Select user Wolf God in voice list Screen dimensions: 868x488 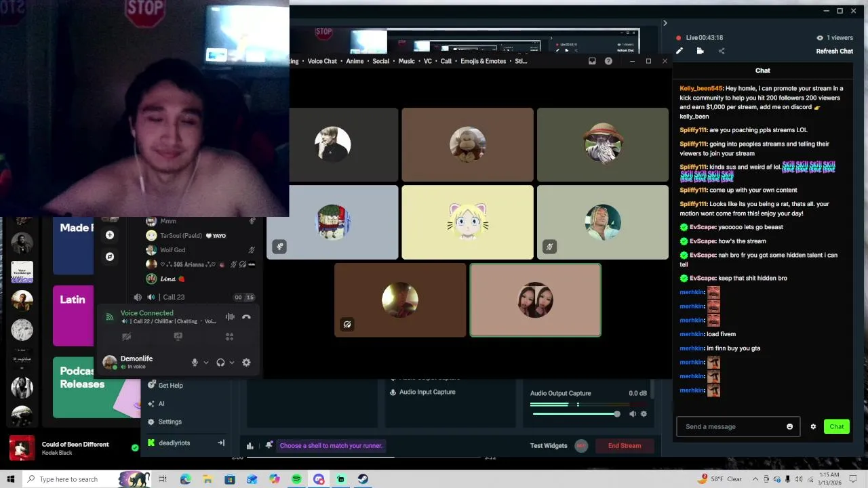[172, 249]
